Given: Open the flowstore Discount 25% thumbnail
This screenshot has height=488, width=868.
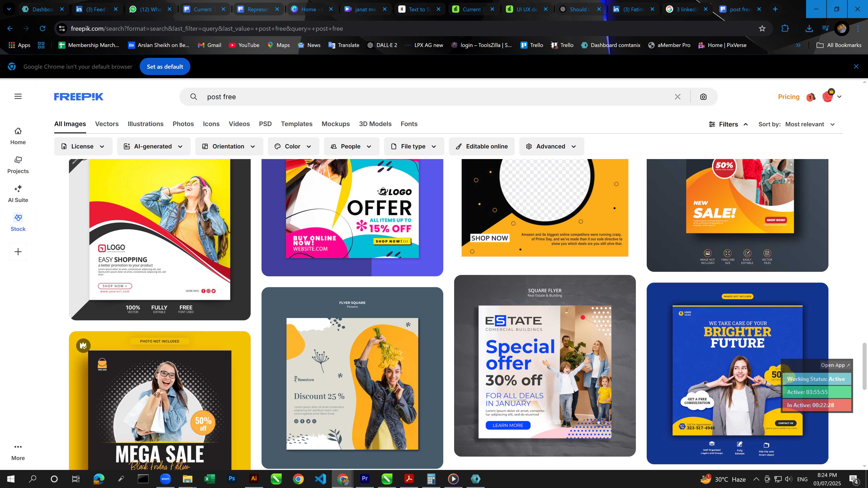Looking at the screenshot, I should click(352, 378).
